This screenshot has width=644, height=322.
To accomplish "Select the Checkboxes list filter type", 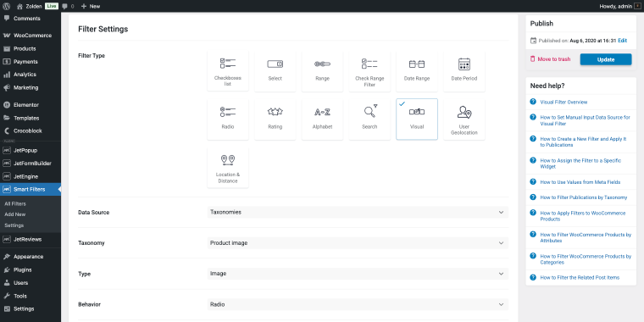I will coord(228,71).
